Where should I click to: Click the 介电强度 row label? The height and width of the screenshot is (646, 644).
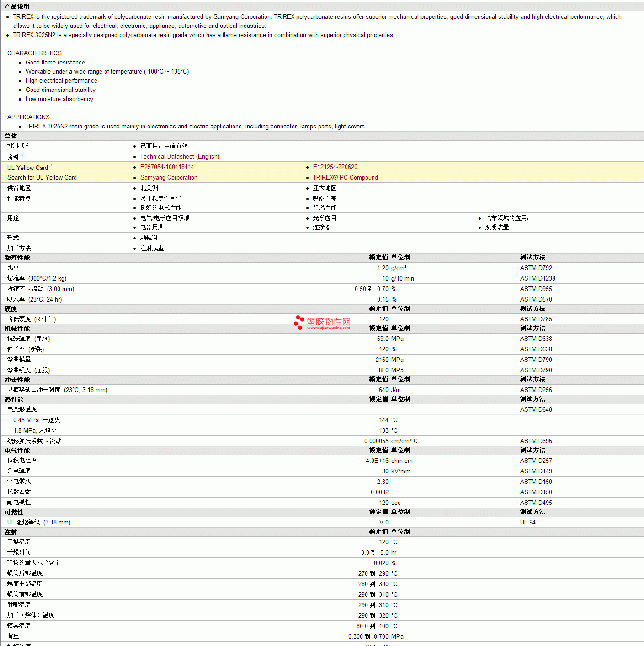pyautogui.click(x=19, y=471)
